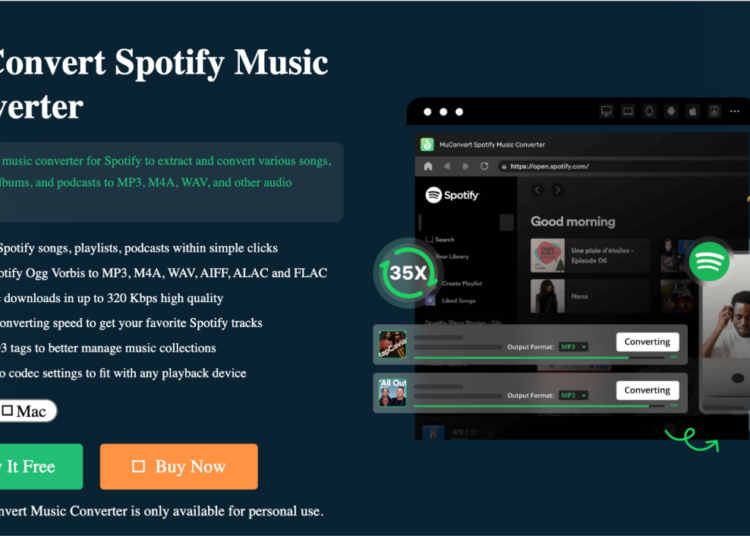Open first track's MP3 output format dropdown
This screenshot has width=750, height=536.
click(x=574, y=347)
